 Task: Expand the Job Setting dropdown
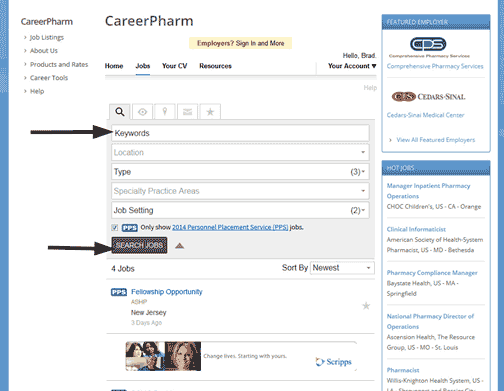coord(240,210)
